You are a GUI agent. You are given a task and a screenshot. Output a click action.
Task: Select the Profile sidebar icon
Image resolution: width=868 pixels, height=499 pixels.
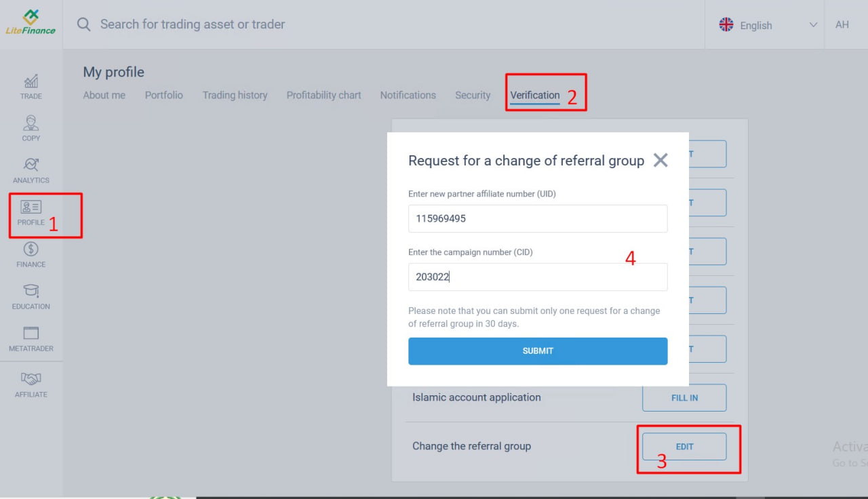31,208
